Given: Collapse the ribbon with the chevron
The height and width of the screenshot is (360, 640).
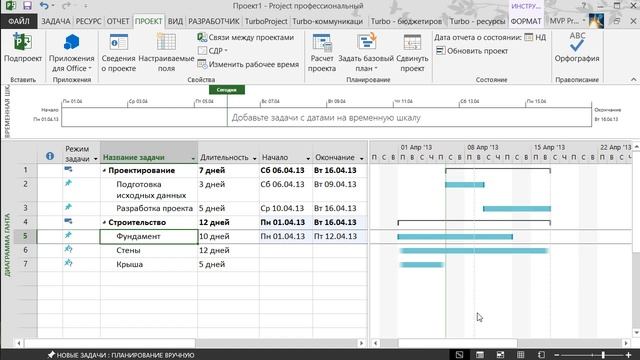Looking at the screenshot, I should click(x=633, y=80).
